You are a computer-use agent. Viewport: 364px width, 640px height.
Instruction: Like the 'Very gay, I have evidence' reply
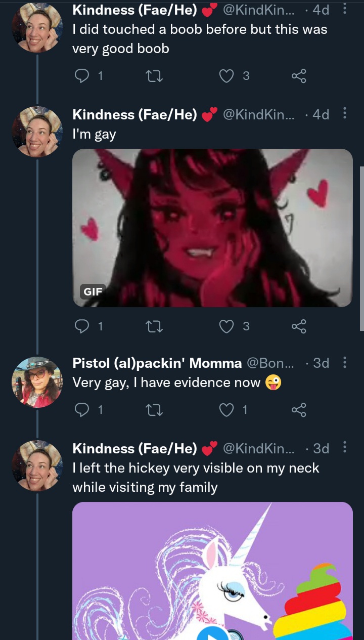pyautogui.click(x=226, y=410)
